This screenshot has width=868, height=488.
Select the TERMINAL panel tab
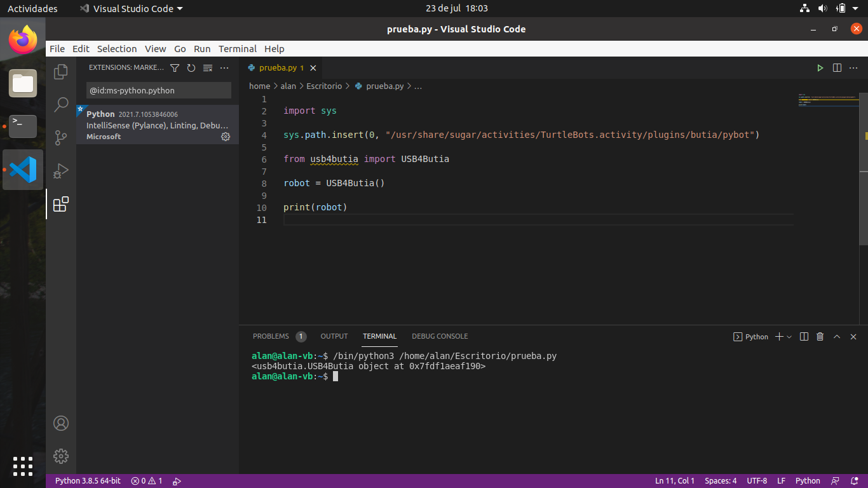pos(379,336)
